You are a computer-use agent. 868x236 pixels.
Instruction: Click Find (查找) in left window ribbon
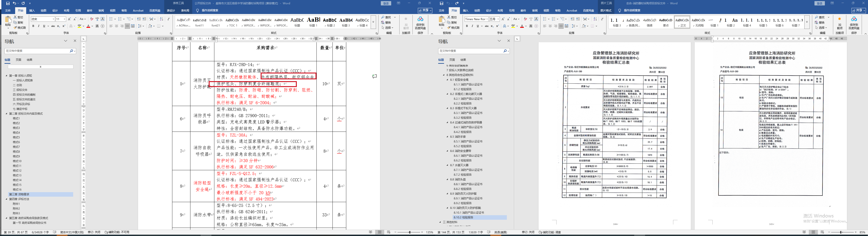coord(386,18)
